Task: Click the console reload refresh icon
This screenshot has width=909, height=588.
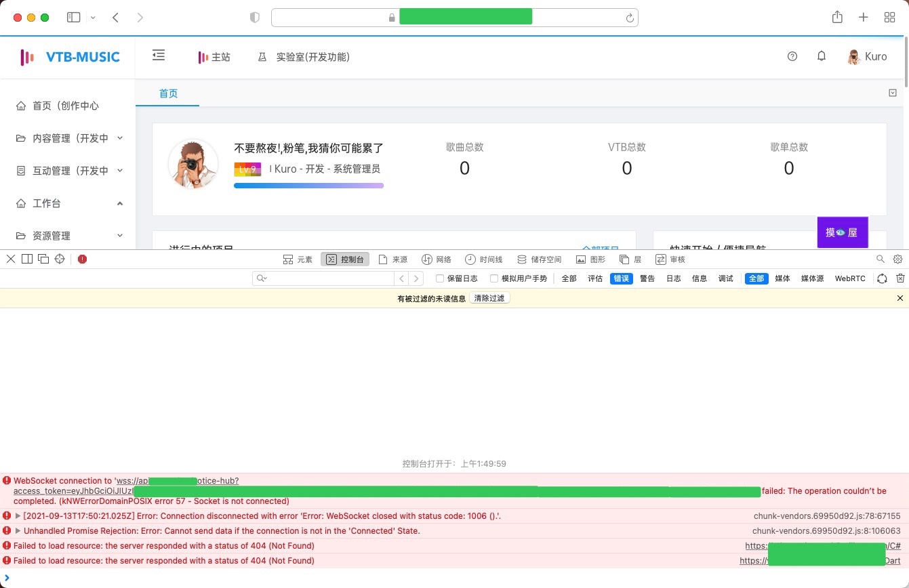Action: coord(882,278)
